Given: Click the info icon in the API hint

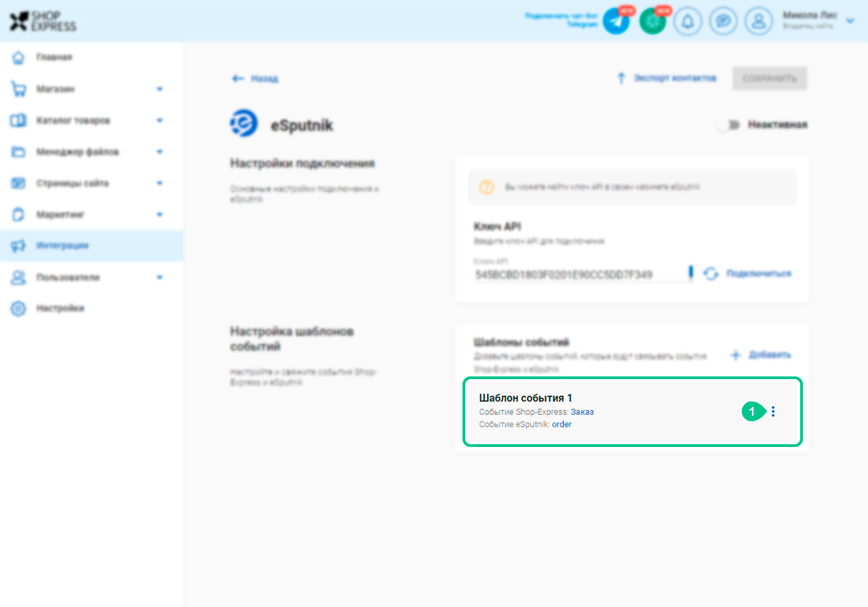Looking at the screenshot, I should (x=487, y=187).
